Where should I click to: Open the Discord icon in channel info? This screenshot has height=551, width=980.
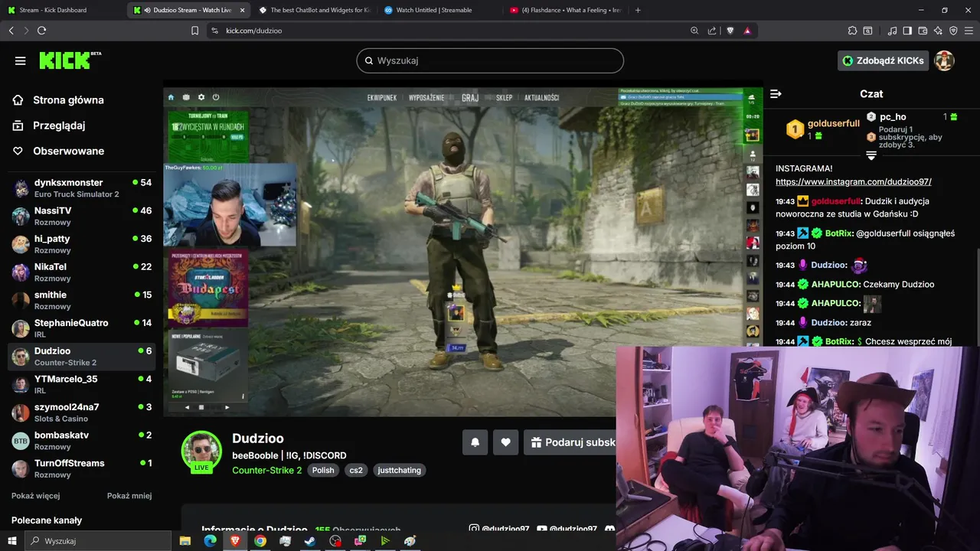(x=609, y=529)
